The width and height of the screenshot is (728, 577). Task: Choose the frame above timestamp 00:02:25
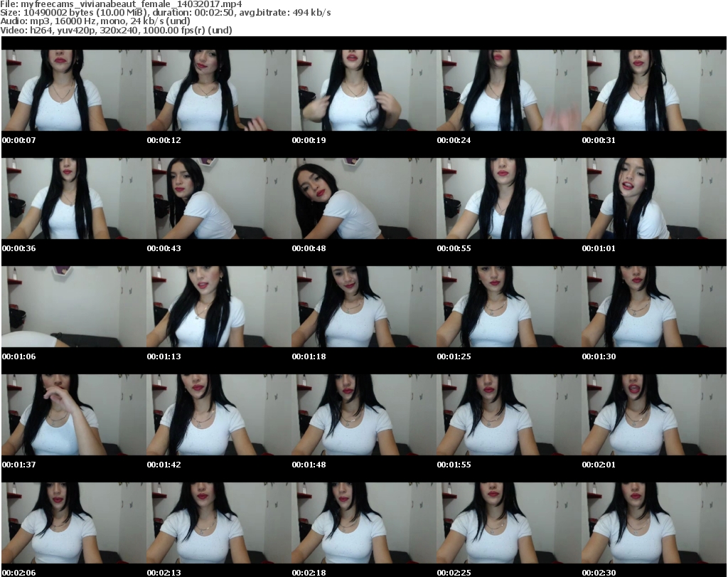(x=509, y=523)
